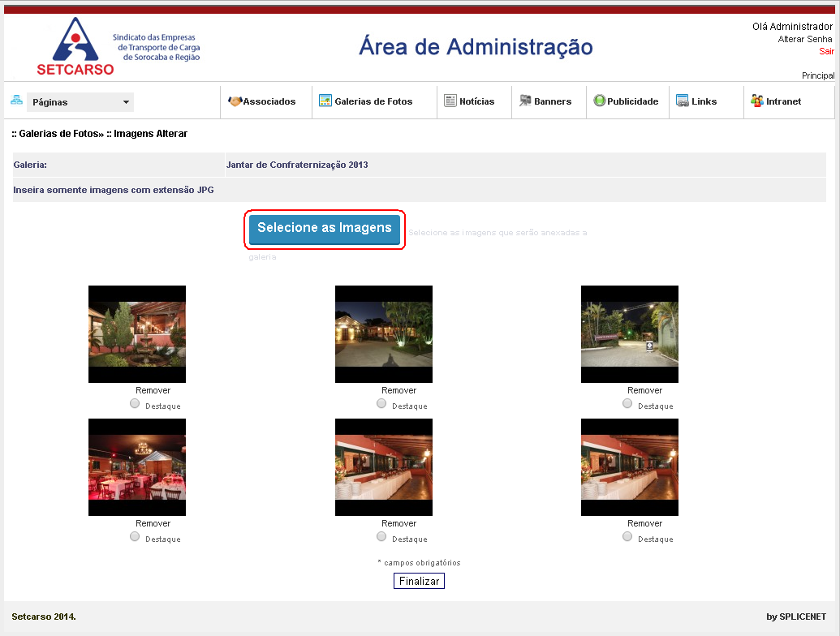Open the night pathway building thumbnail
The width and height of the screenshot is (840, 636).
pos(384,334)
